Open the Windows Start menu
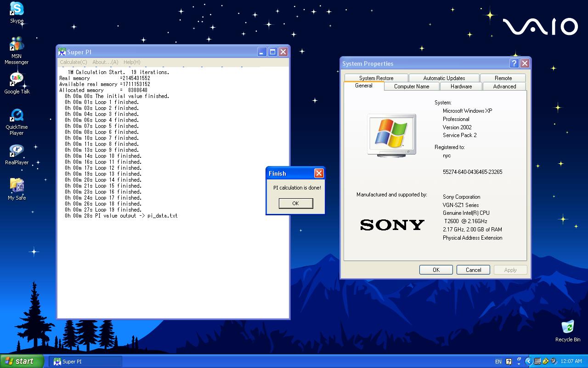 coord(22,361)
